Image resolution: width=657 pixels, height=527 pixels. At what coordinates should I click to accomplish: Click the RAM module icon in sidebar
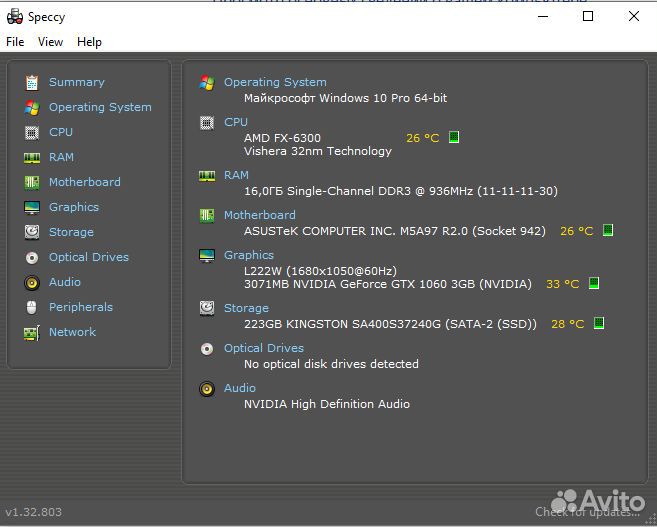coord(32,158)
